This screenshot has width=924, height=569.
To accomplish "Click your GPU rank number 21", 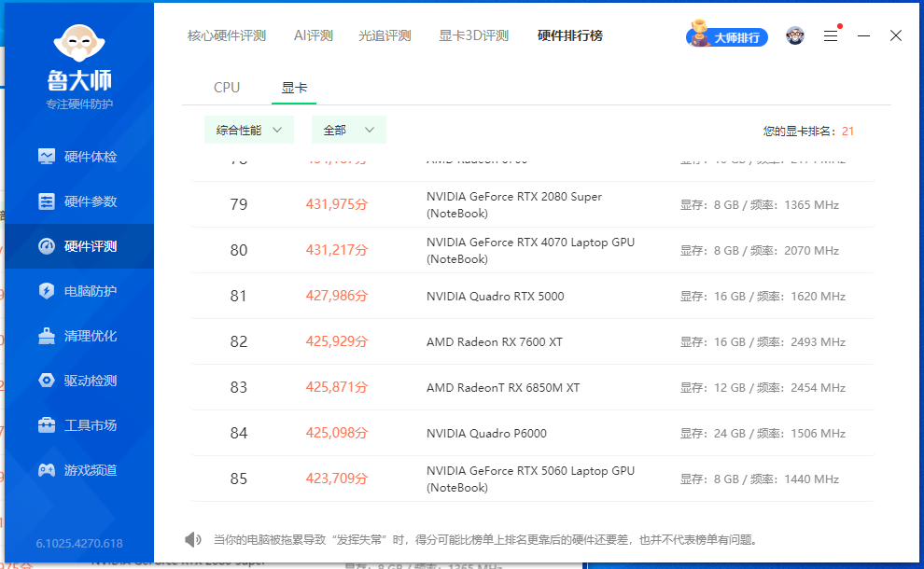I will 848,132.
